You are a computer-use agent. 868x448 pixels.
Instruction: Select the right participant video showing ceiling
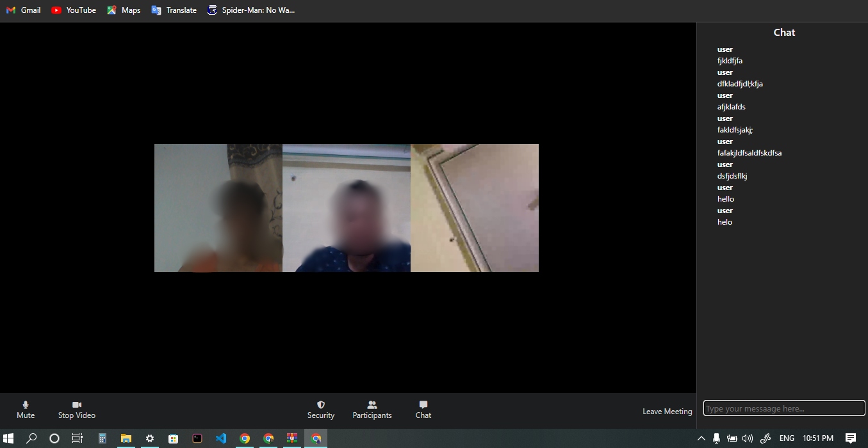click(x=475, y=208)
